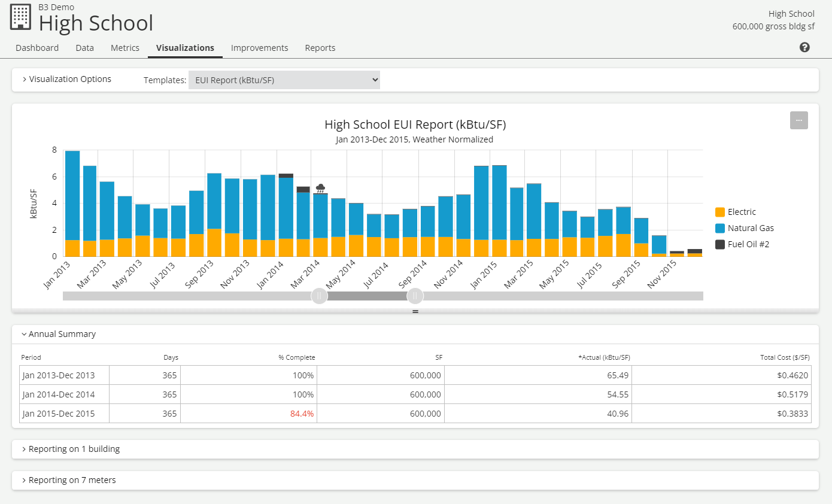Expand Visualization Options panel
The width and height of the screenshot is (832, 504).
[66, 79]
